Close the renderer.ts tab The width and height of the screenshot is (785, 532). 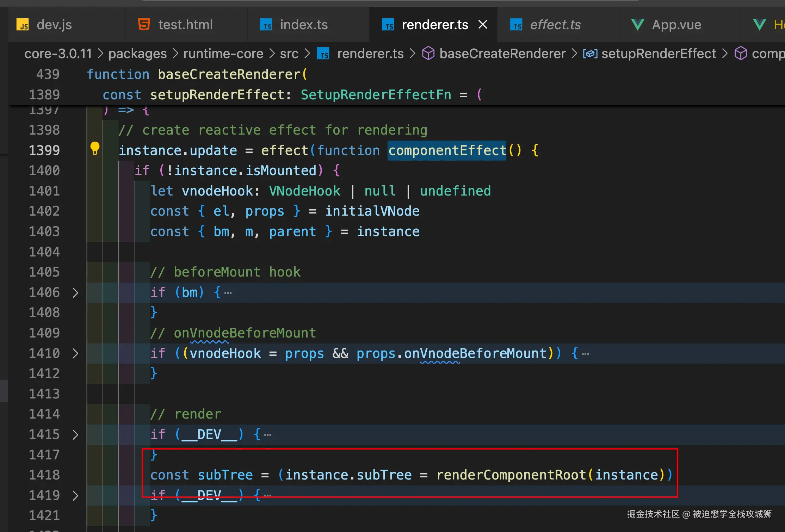pos(483,25)
